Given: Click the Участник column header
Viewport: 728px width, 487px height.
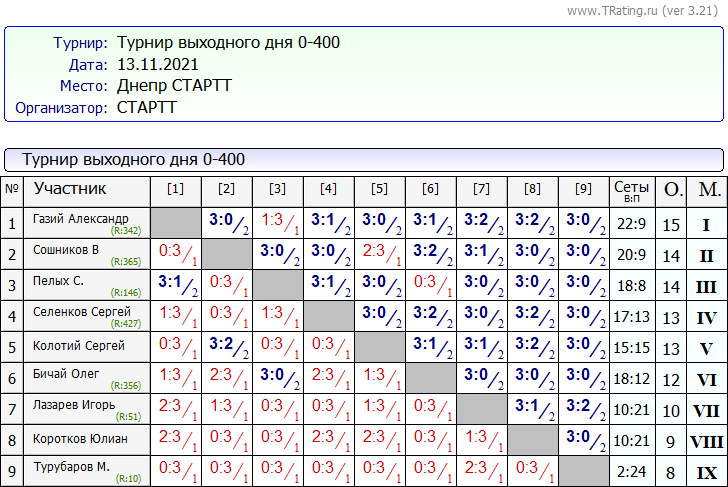Looking at the screenshot, I should point(70,189).
